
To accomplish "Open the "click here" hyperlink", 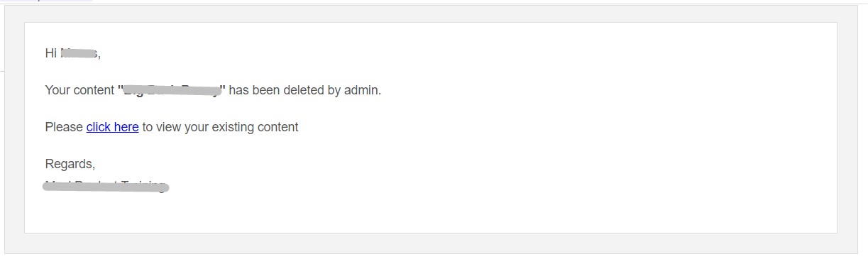I will pos(112,127).
